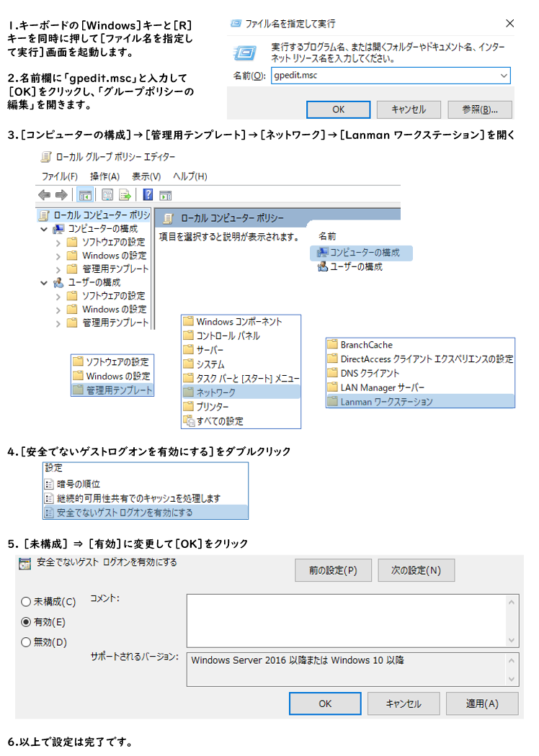Open the ファイル(F) menu
Viewport: 539px width, 756px height.
[x=59, y=176]
